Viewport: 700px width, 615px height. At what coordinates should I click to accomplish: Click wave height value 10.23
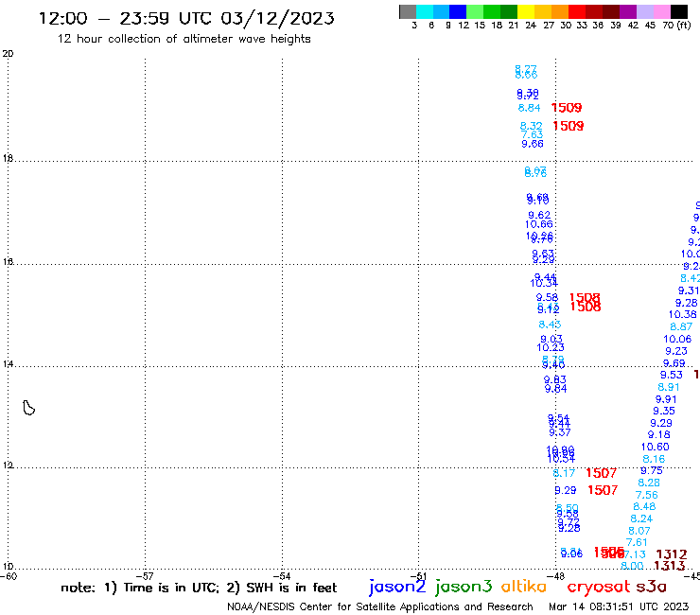pyautogui.click(x=551, y=347)
